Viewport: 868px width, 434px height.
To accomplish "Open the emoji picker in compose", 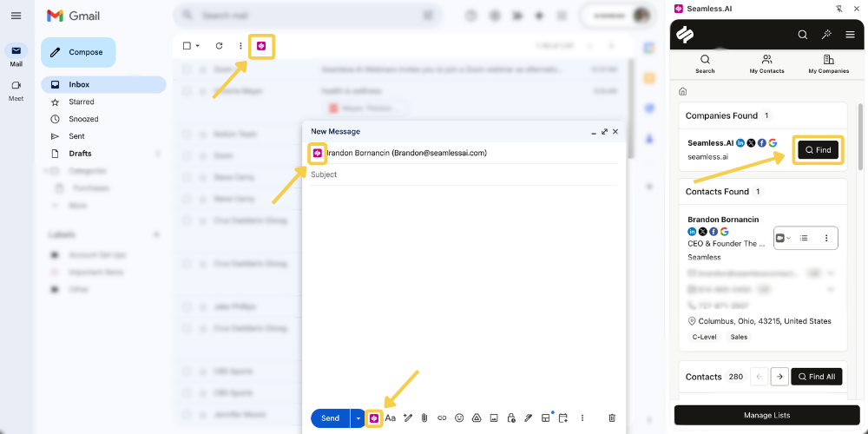I will click(x=459, y=418).
